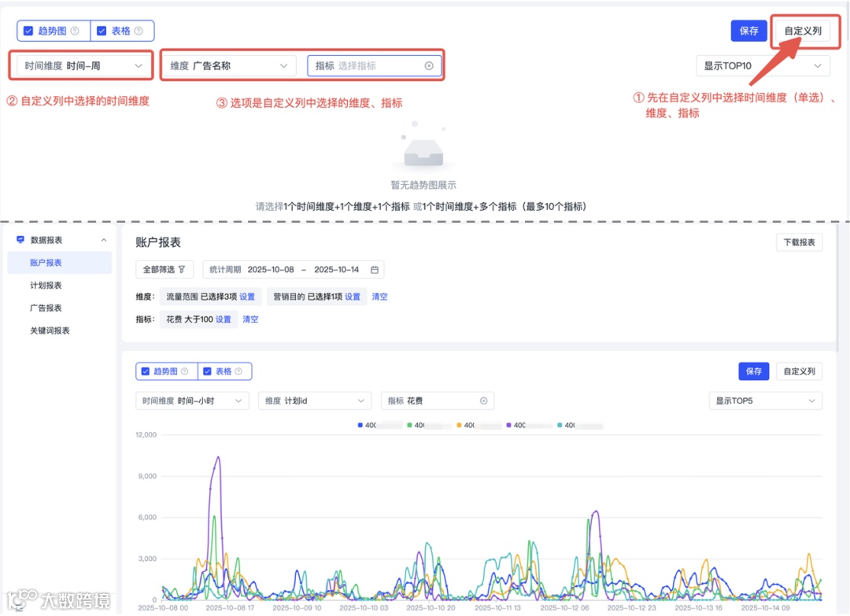Image resolution: width=850 pixels, height=616 pixels.
Task: Open the 时间维度 时间-小时 dropdown
Action: [192, 401]
